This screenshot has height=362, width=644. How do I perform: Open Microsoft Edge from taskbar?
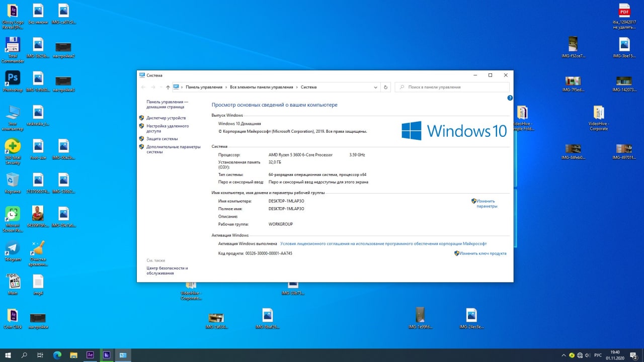[57, 355]
